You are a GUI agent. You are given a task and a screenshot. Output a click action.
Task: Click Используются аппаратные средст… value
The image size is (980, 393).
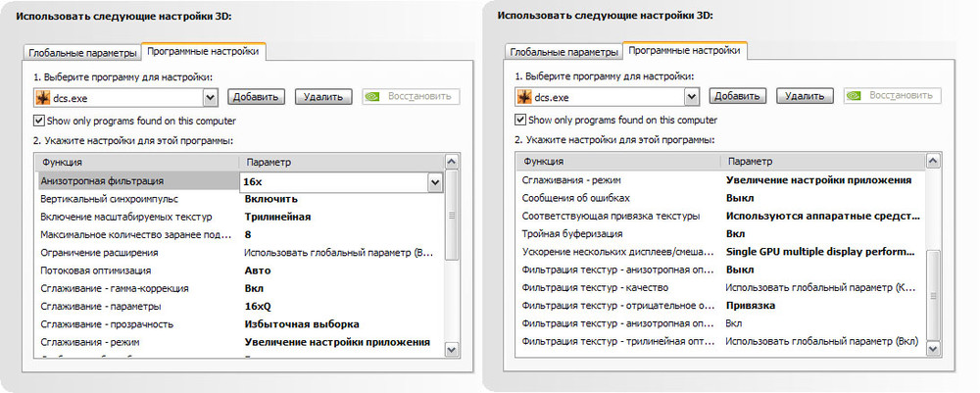[823, 217]
